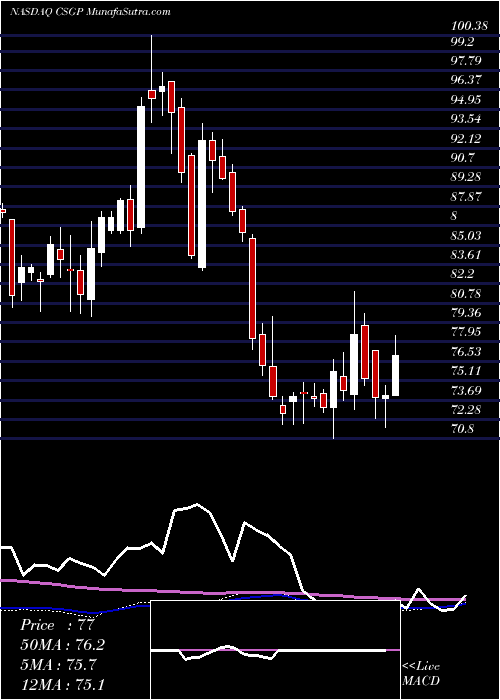
Task: Click the Price : 77 readout
Action: [56, 625]
